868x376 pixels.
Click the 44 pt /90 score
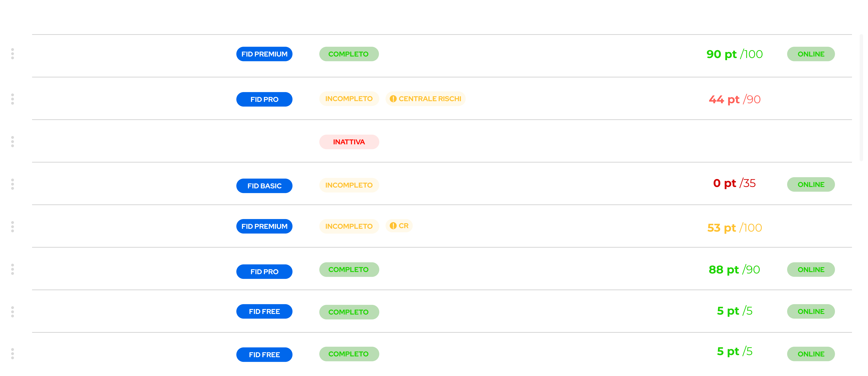click(734, 99)
